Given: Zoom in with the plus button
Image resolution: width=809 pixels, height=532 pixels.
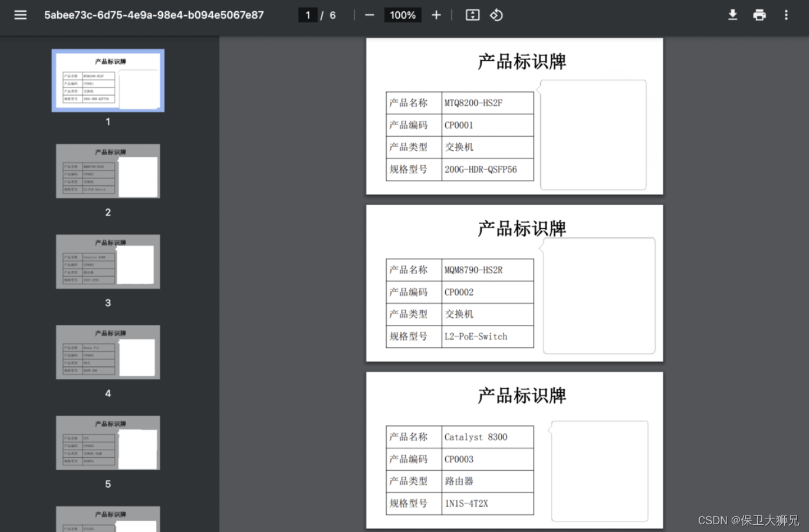Looking at the screenshot, I should 436,15.
